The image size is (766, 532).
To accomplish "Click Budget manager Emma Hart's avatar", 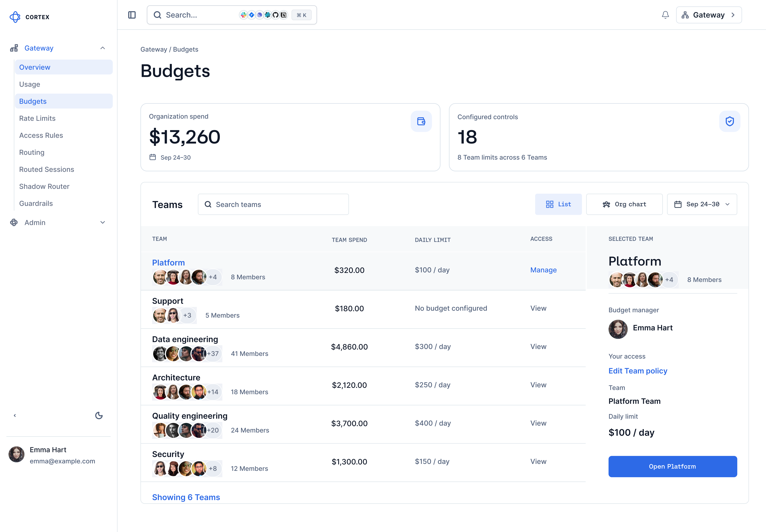I will 618,329.
